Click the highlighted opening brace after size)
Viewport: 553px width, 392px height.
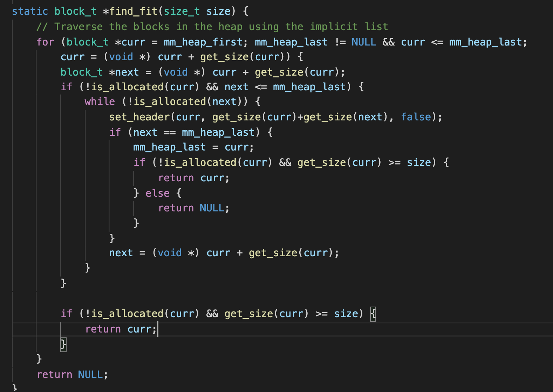coord(373,314)
